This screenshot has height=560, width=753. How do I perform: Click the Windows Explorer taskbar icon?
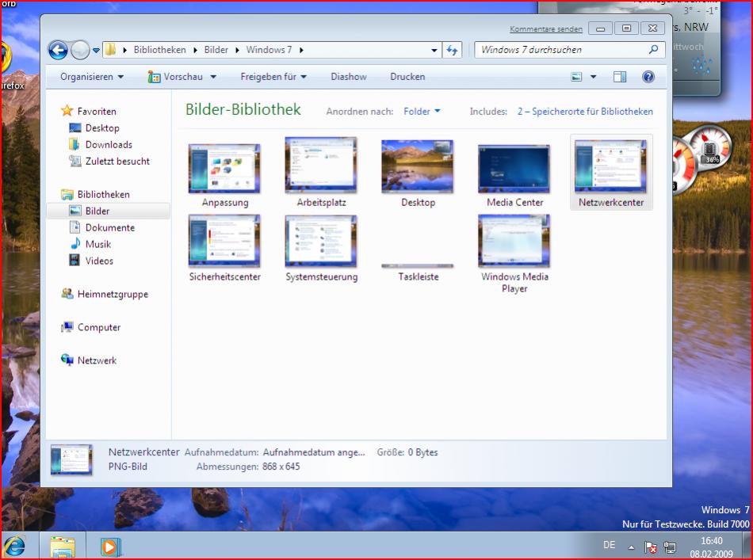pyautogui.click(x=63, y=547)
